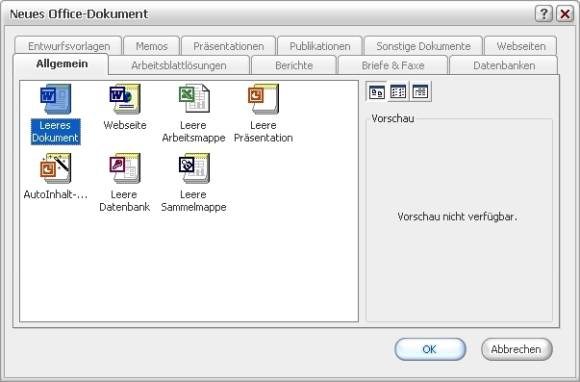Switch to details view button
This screenshot has width=580, height=382.
pos(420,91)
